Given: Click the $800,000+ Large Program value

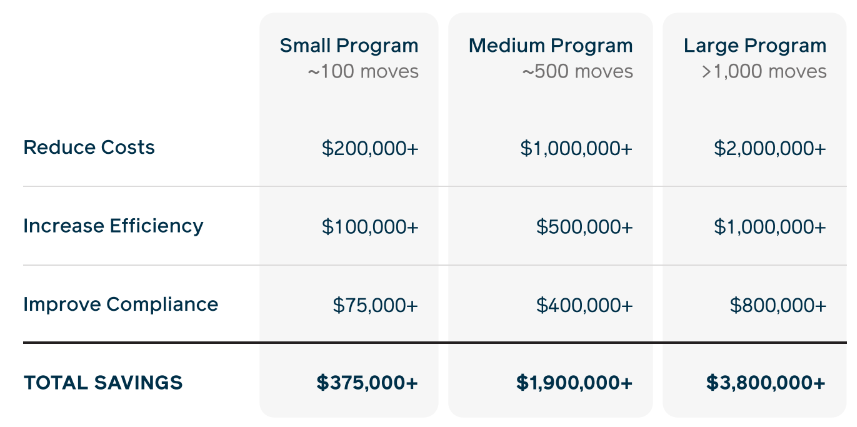Looking at the screenshot, I should [x=778, y=304].
